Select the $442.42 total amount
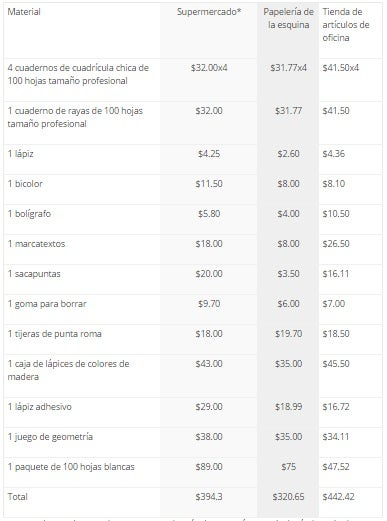The height and width of the screenshot is (521, 387). pos(338,497)
